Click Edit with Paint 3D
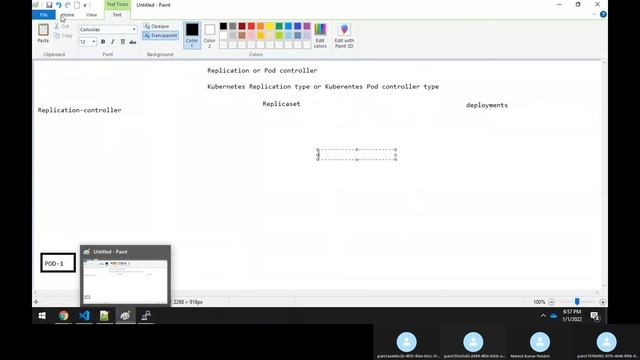This screenshot has width=640, height=360. 344,36
